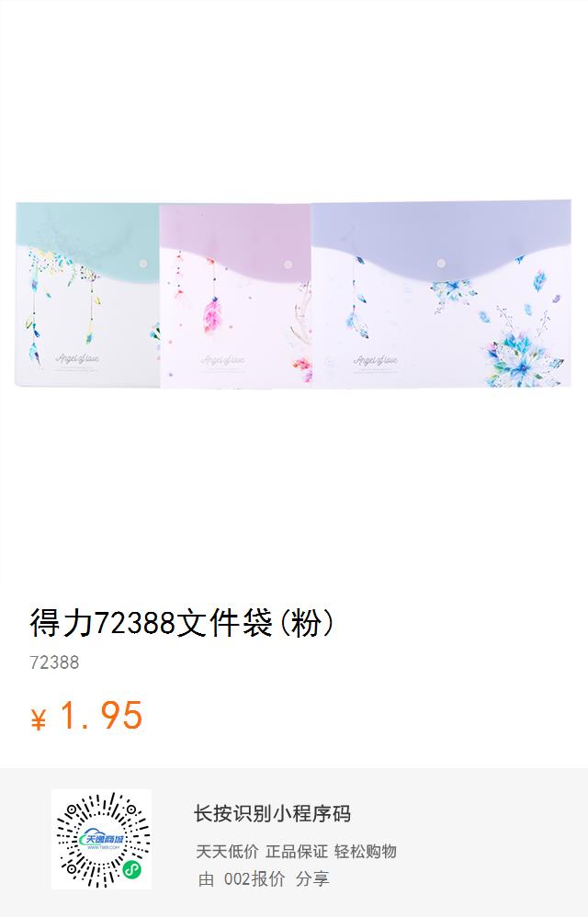
Task: Click the 天逸商城 logo in QR code center
Action: coord(102,840)
